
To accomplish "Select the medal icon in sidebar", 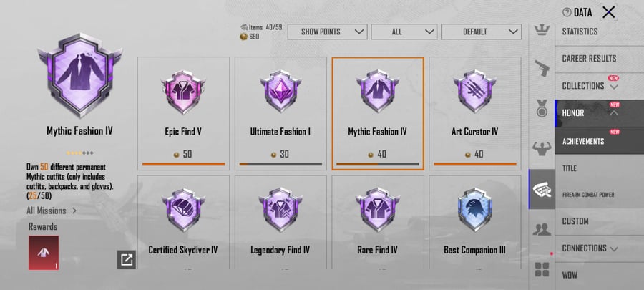I will [542, 109].
